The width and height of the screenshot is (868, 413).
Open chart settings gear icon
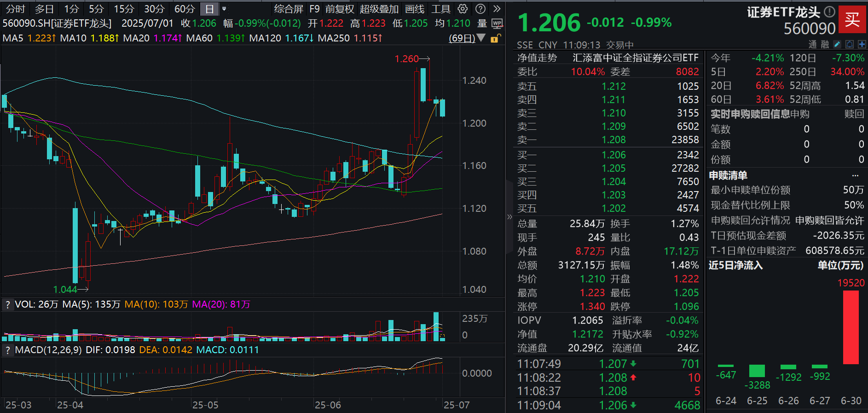click(463, 9)
